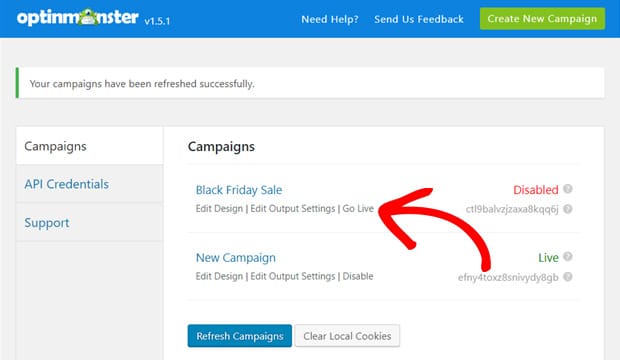Click help icon next to Live status

click(568, 256)
